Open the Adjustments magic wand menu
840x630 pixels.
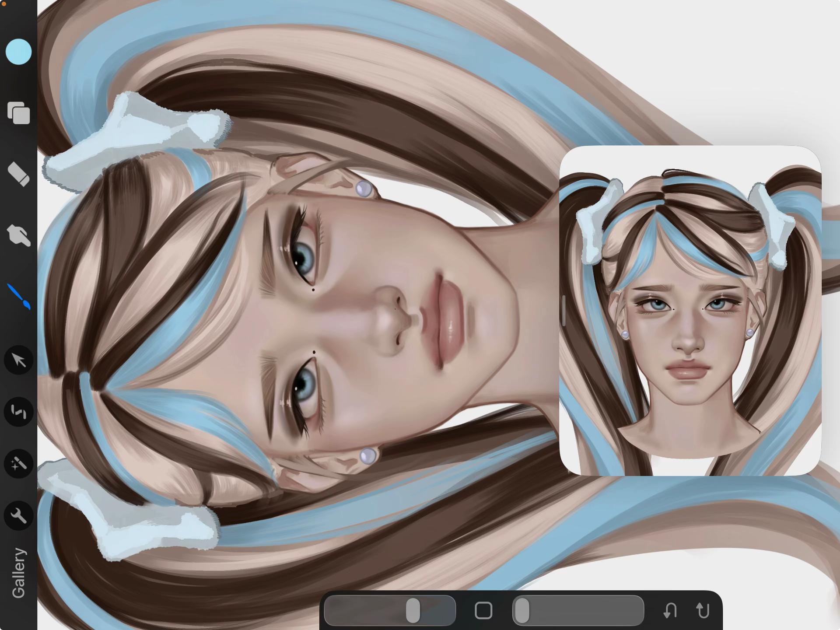click(x=18, y=464)
